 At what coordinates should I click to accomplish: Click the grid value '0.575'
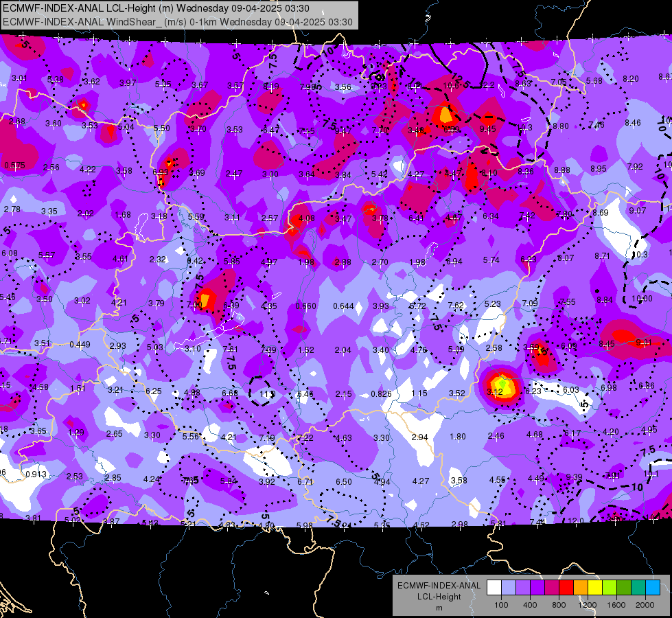pyautogui.click(x=14, y=165)
